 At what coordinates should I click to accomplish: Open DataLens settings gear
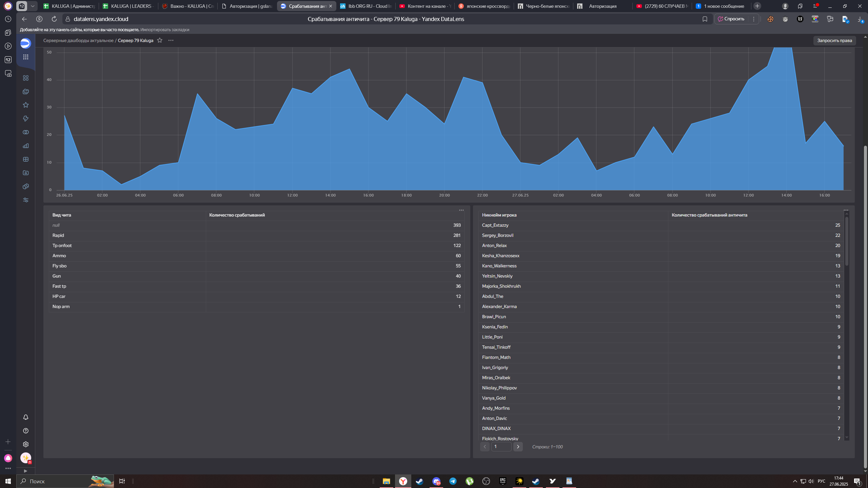pos(25,444)
